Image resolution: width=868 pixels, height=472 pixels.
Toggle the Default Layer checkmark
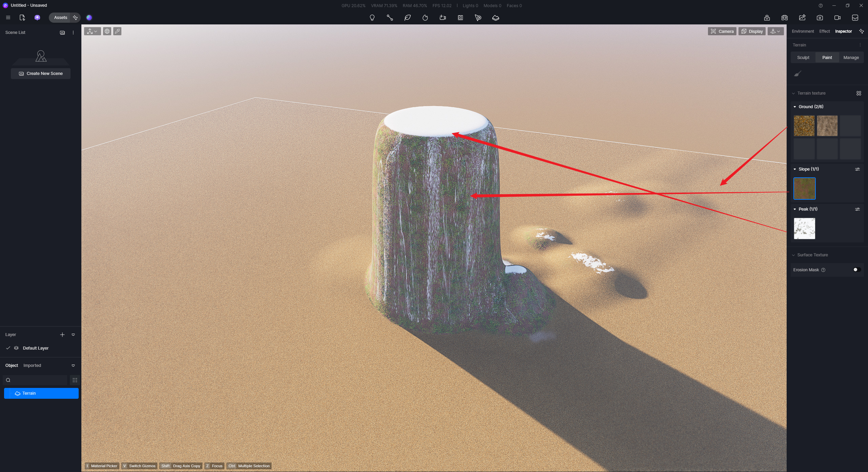point(8,348)
